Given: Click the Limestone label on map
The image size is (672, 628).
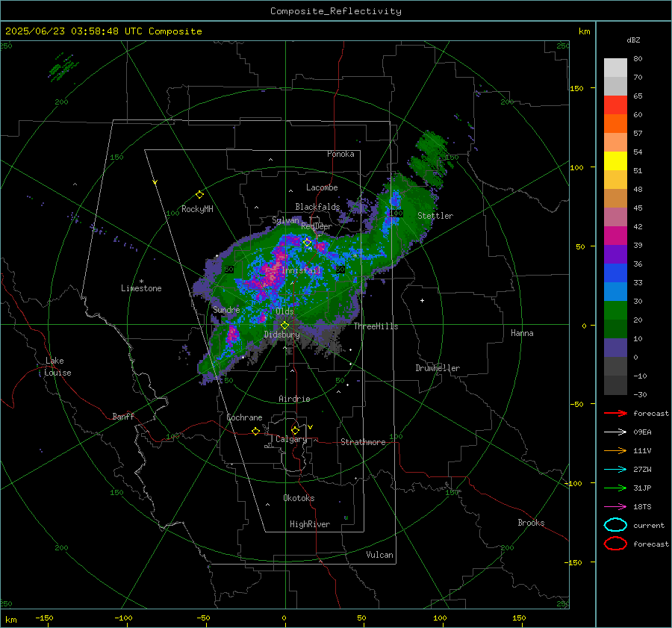Looking at the screenshot, I should click(141, 288).
